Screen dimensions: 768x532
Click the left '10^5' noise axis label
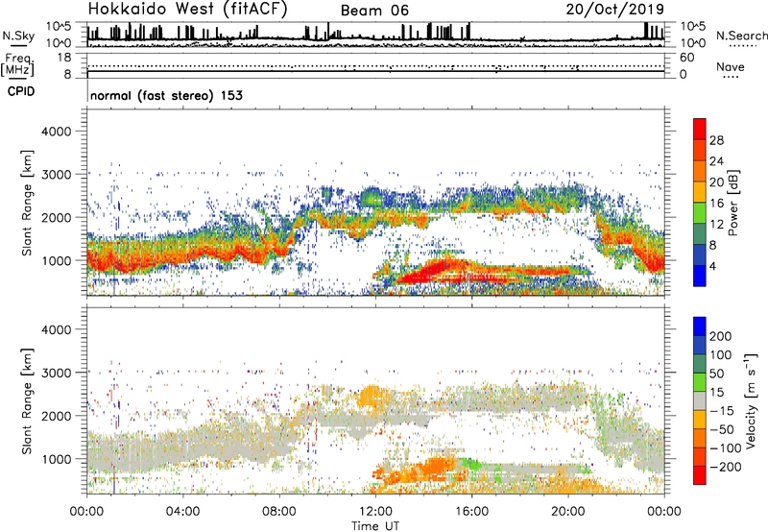(59, 27)
